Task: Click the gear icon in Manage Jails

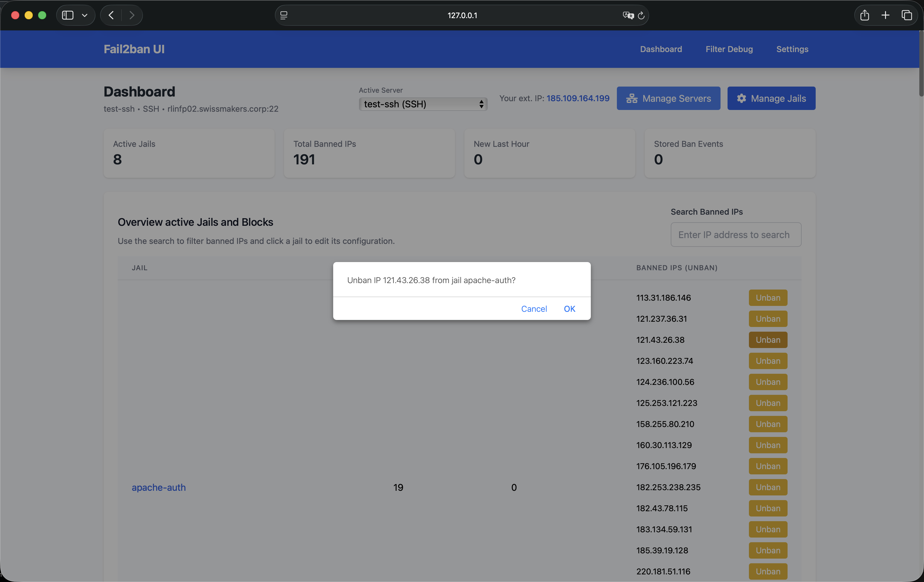Action: (x=741, y=99)
